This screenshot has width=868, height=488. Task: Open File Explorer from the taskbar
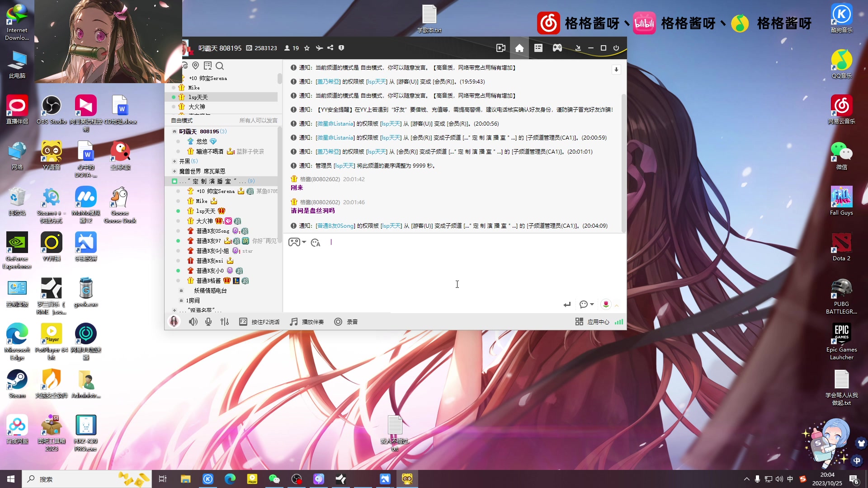point(185,479)
